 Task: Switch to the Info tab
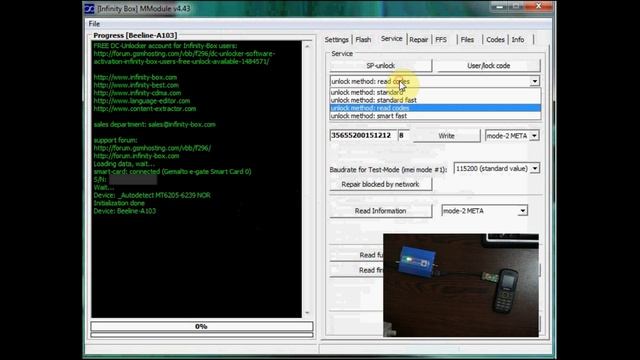[x=518, y=40]
